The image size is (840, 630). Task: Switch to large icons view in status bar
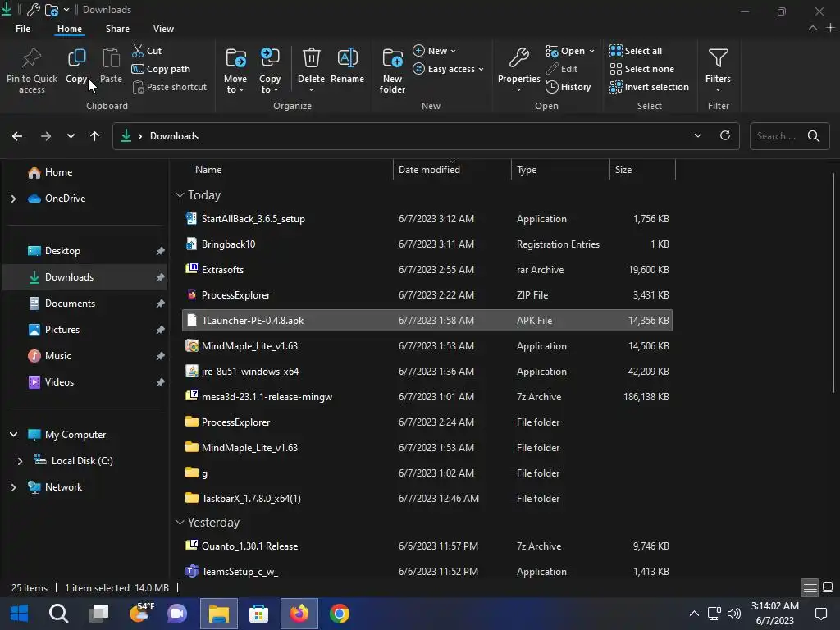pyautogui.click(x=828, y=587)
